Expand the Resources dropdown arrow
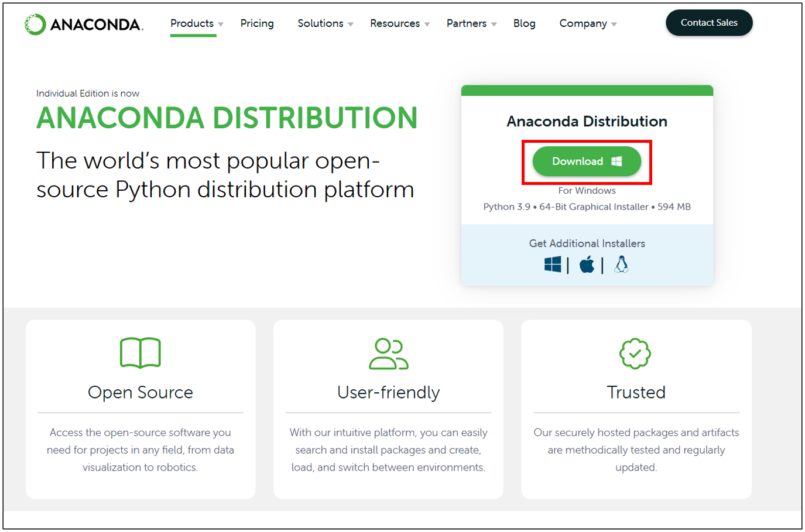 click(427, 25)
